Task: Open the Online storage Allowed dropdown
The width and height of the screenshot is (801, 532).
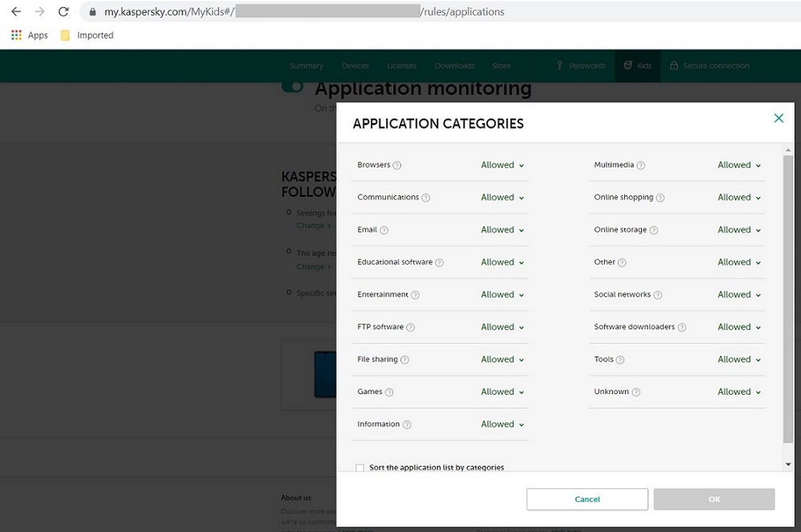Action: [x=739, y=230]
